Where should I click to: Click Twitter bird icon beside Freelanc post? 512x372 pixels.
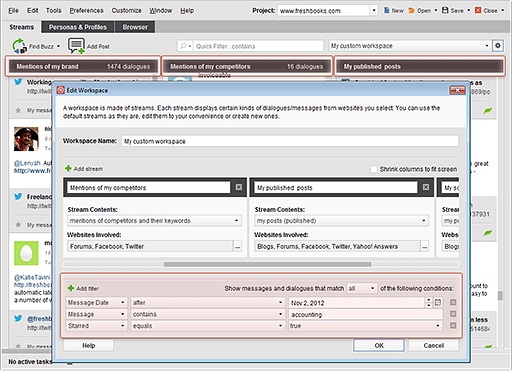18,197
